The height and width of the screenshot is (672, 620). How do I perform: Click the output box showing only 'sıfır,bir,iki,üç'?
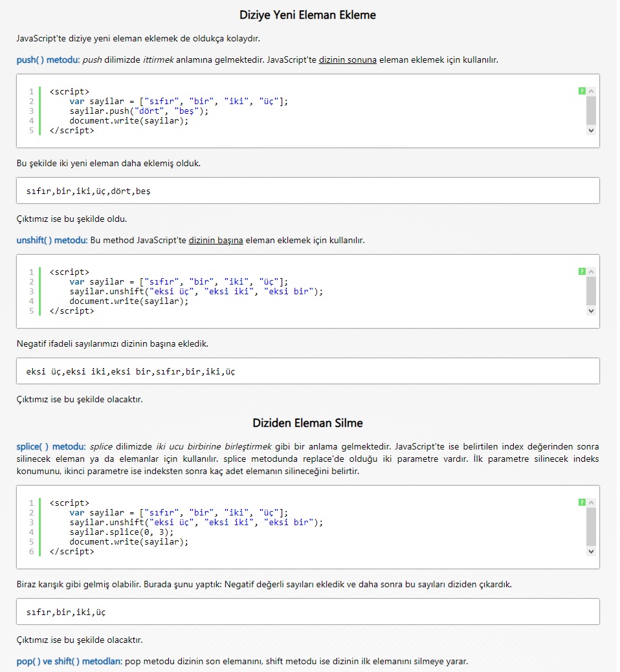click(x=308, y=612)
